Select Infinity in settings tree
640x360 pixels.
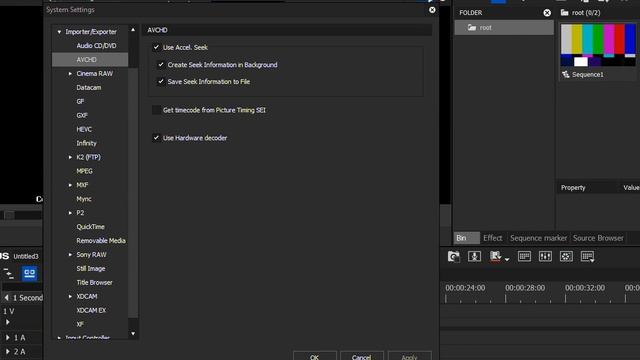[87, 143]
